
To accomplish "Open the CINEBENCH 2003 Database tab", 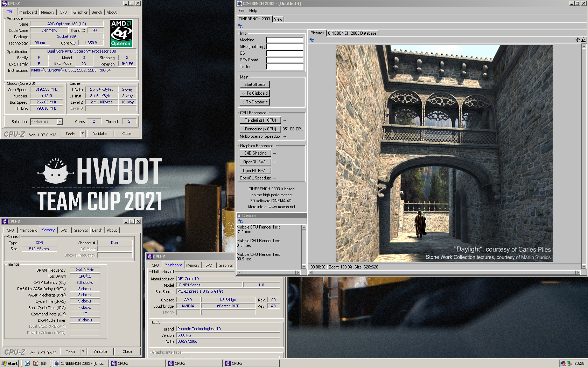I will tap(352, 33).
